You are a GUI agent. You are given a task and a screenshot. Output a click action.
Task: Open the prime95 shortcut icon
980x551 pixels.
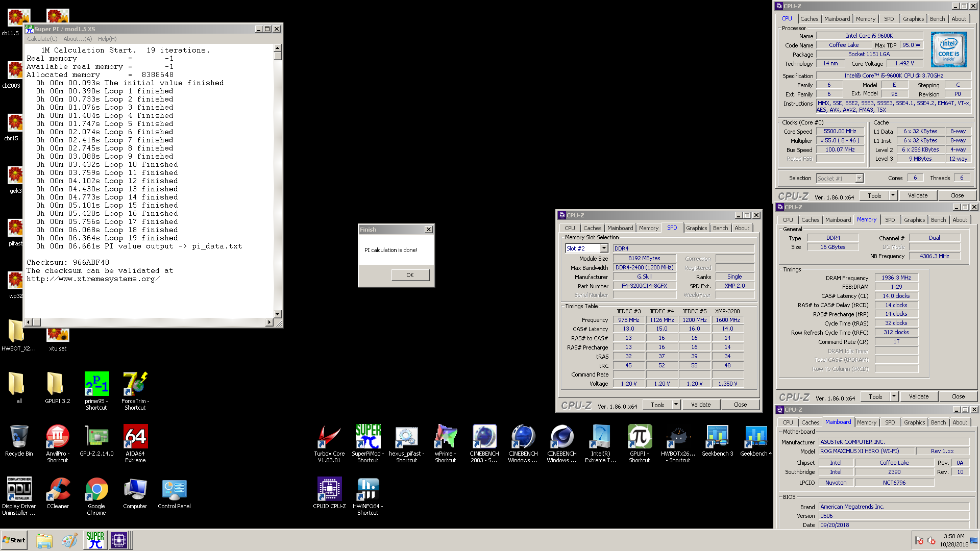96,390
